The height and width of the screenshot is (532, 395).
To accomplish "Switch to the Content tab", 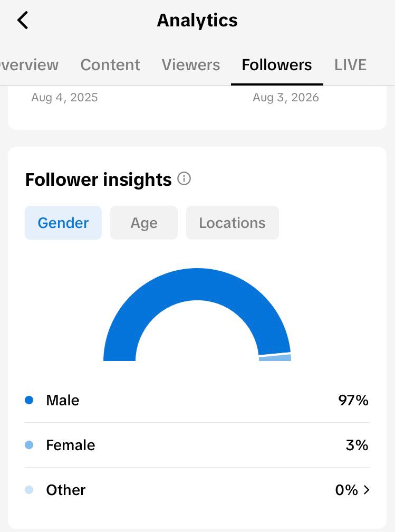I will coord(110,65).
